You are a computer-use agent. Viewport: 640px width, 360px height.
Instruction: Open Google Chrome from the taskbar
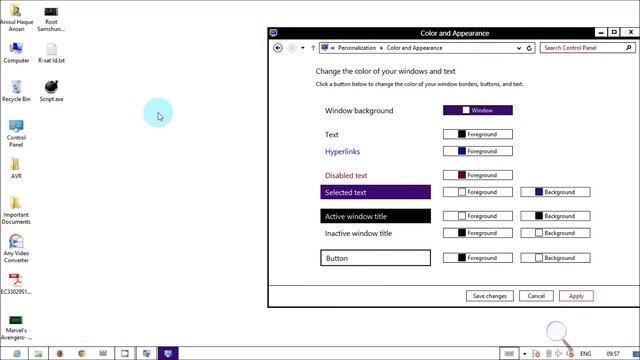(81, 353)
